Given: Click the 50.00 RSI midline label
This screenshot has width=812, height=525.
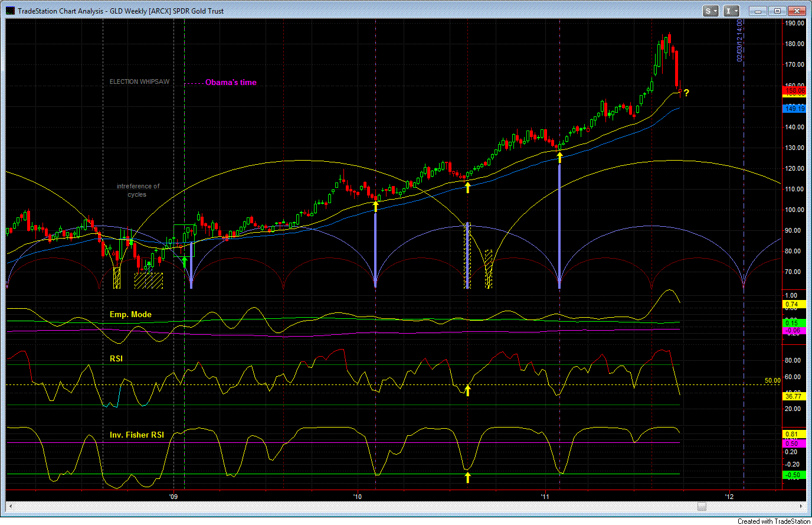Looking at the screenshot, I should (772, 380).
